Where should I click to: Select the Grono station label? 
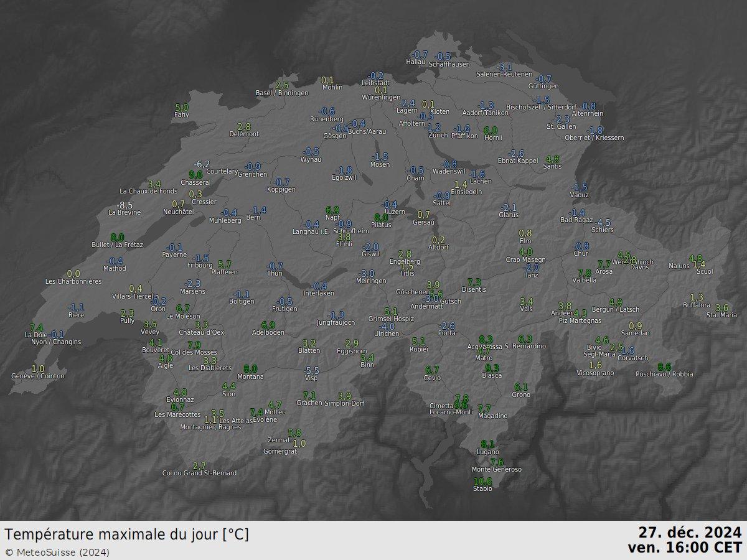pos(521,394)
